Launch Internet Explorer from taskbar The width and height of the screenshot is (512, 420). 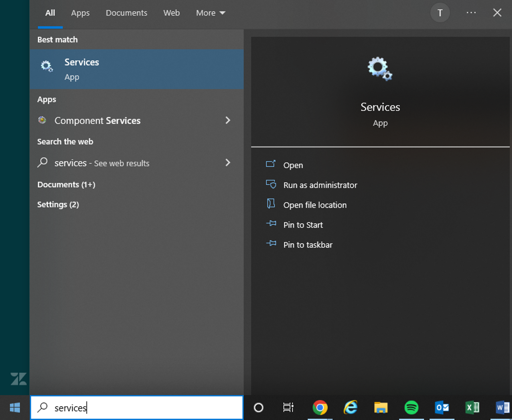pyautogui.click(x=350, y=408)
